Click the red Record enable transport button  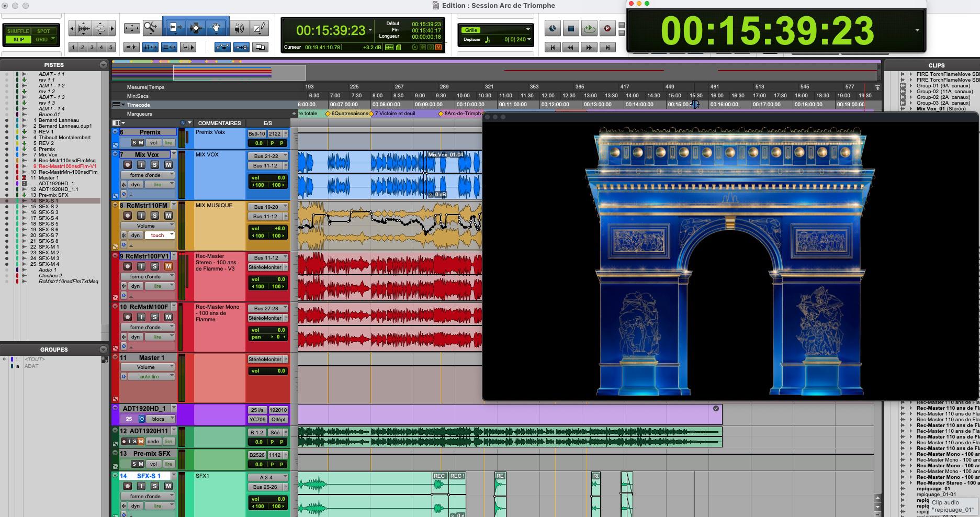[607, 28]
